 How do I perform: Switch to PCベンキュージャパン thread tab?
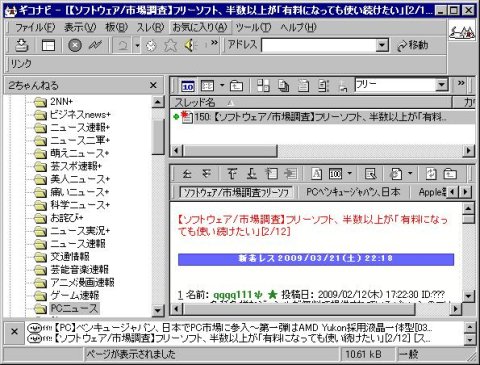pyautogui.click(x=353, y=192)
